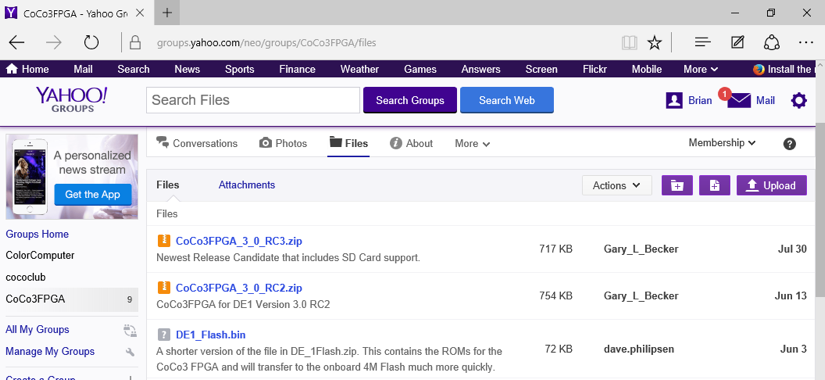The image size is (825, 380).
Task: Create a new folder with folder-plus button
Action: [x=677, y=185]
